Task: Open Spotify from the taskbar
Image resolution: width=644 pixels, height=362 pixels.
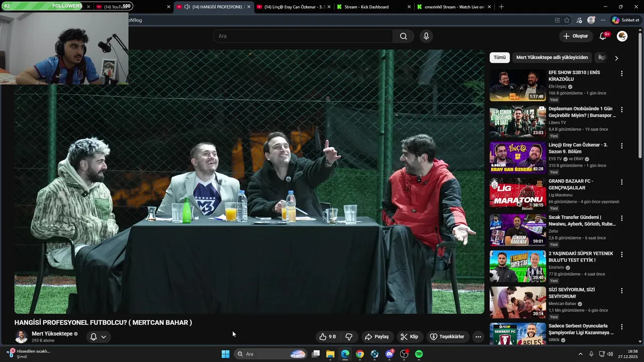Action: [419, 354]
